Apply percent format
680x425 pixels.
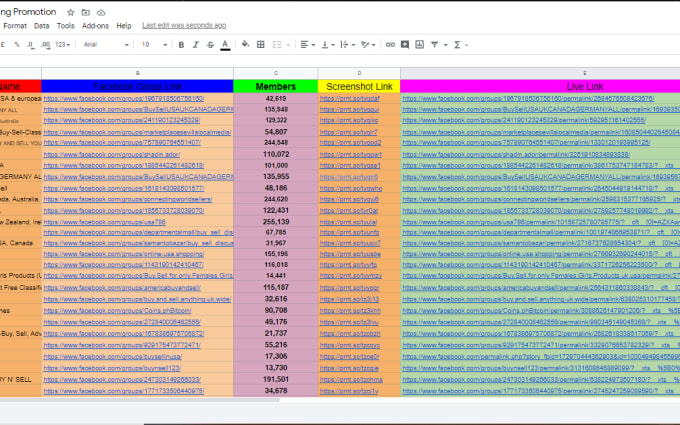pyautogui.click(x=17, y=44)
